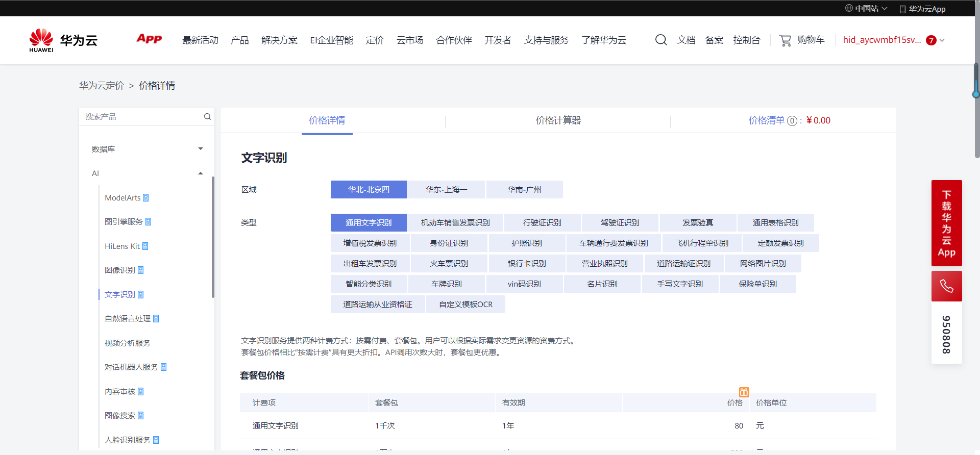This screenshot has height=455, width=980.
Task: Click the 华为云定价 breadcrumb link
Action: (101, 85)
